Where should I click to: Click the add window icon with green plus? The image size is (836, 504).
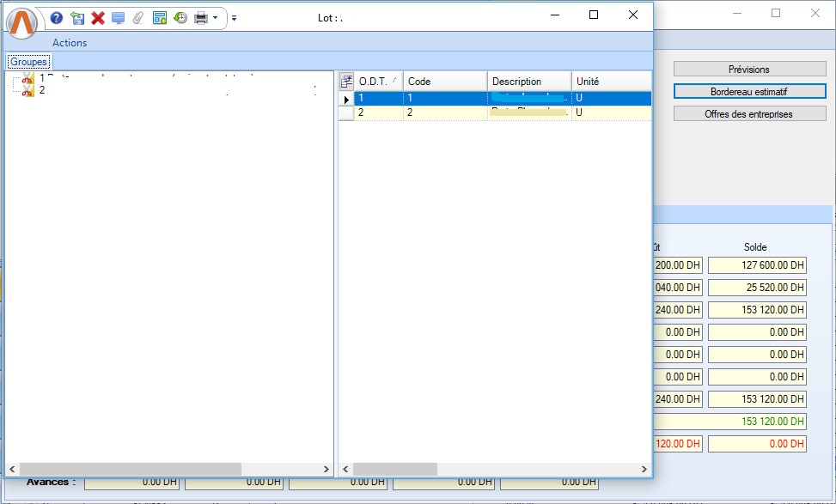point(159,17)
